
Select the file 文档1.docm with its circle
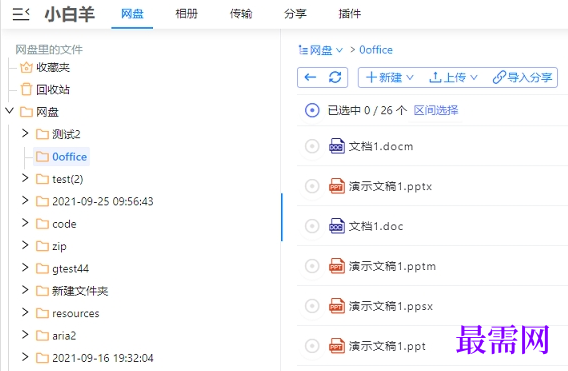point(312,146)
